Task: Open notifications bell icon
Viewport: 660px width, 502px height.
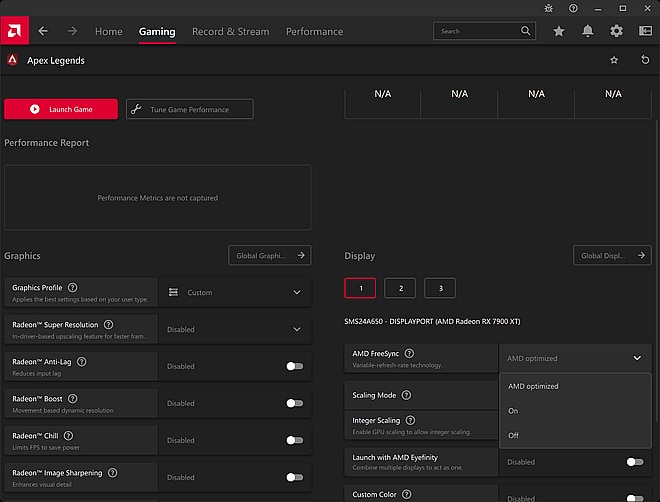Action: 588,31
